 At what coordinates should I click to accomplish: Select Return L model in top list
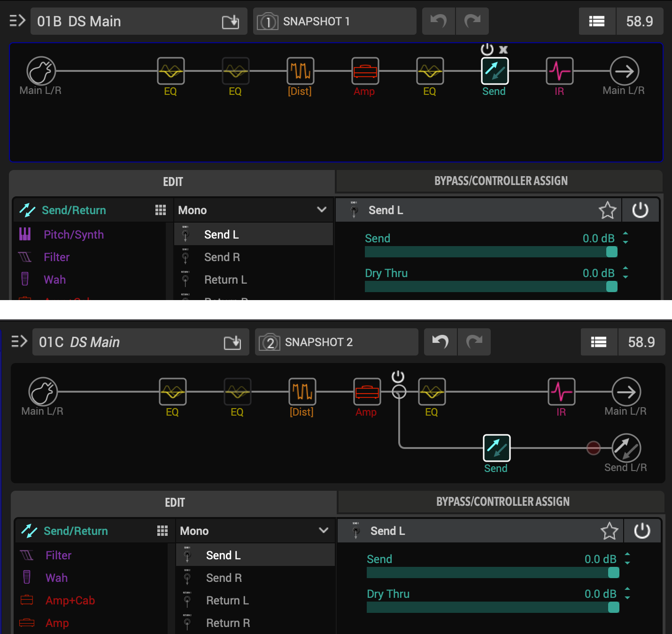(254, 279)
